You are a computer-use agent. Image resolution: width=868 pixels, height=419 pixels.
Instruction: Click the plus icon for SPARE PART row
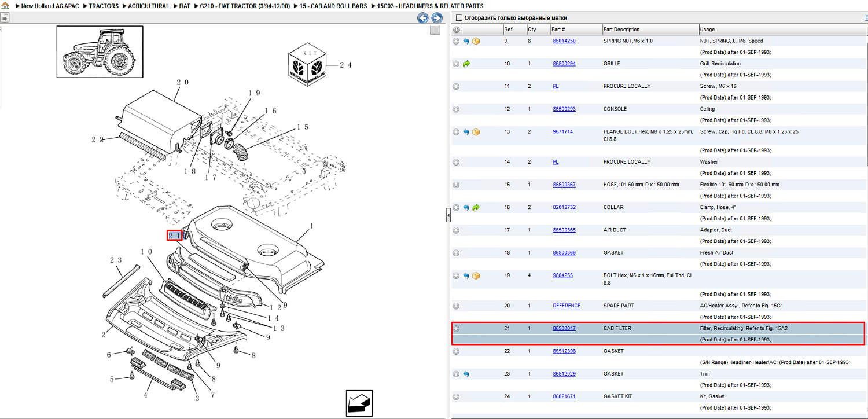[456, 306]
